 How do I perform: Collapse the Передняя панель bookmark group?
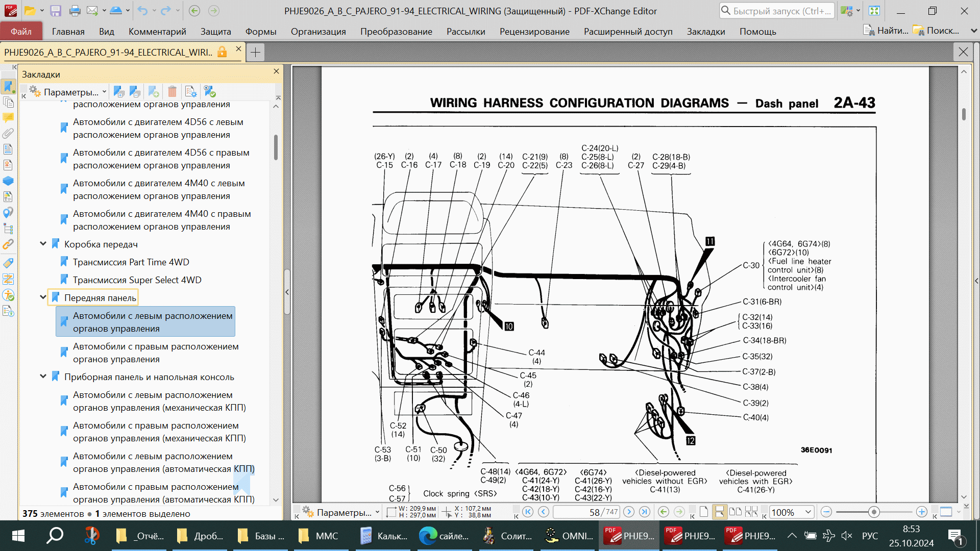pyautogui.click(x=43, y=297)
